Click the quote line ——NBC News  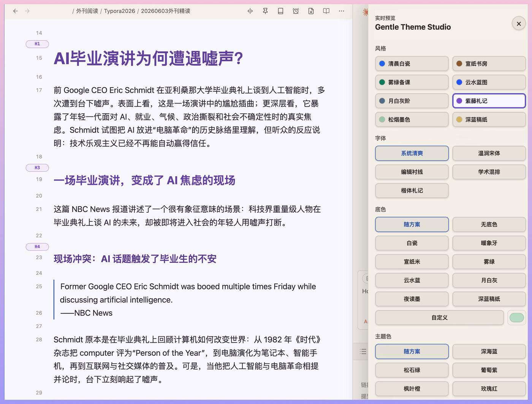[86, 313]
